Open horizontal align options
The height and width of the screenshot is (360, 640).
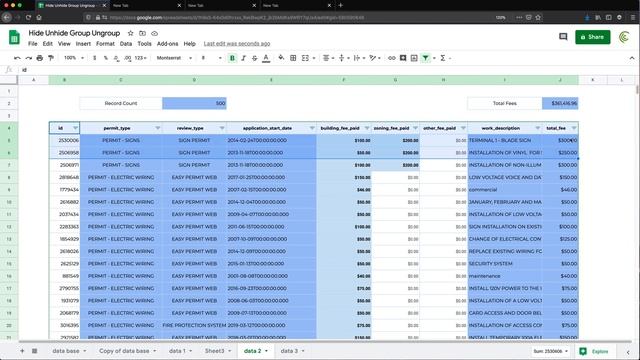[328, 58]
